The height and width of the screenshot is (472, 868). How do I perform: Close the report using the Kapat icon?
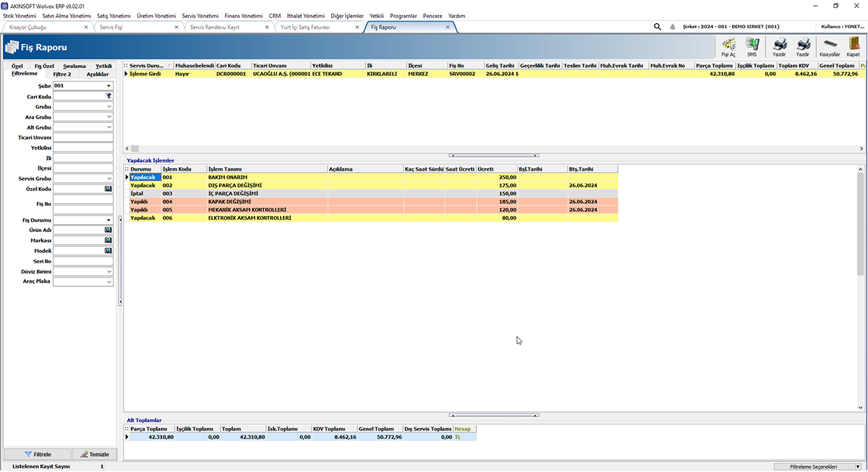tap(854, 46)
